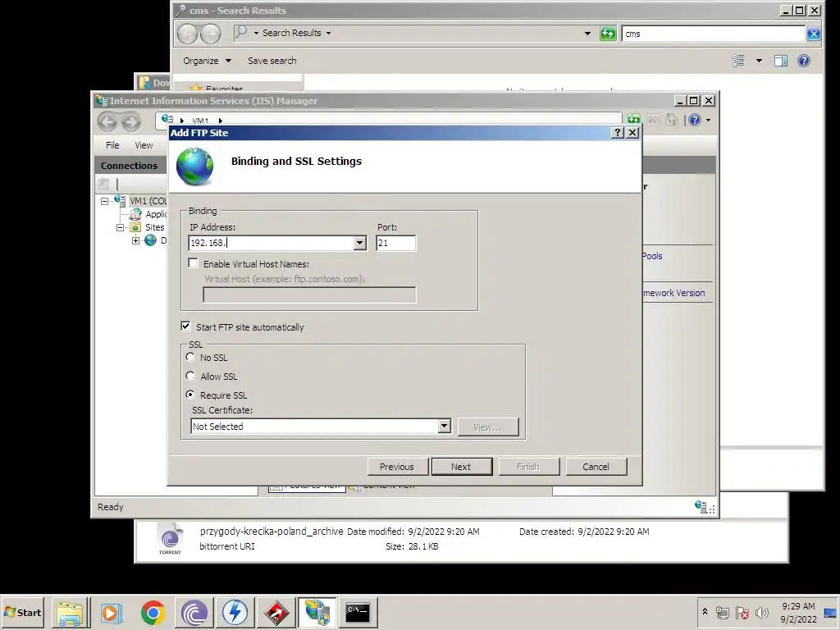Viewport: 840px width, 630px height.
Task: Select the Application Pools icon in Connections tree
Action: pos(136,214)
